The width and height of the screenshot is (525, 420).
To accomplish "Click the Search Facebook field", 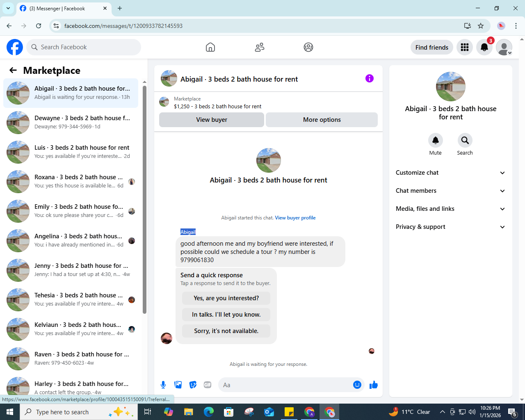I will point(84,47).
